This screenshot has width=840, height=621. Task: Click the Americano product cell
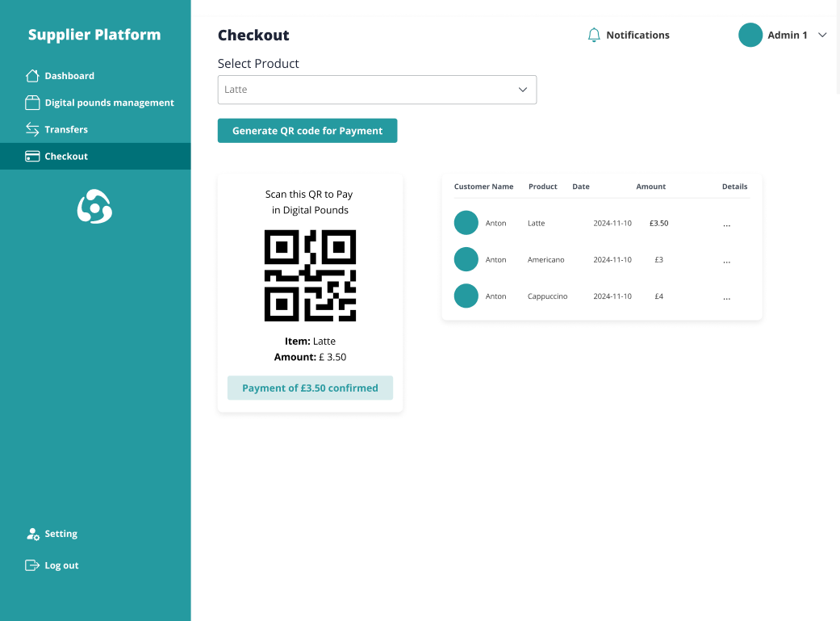pyautogui.click(x=546, y=259)
